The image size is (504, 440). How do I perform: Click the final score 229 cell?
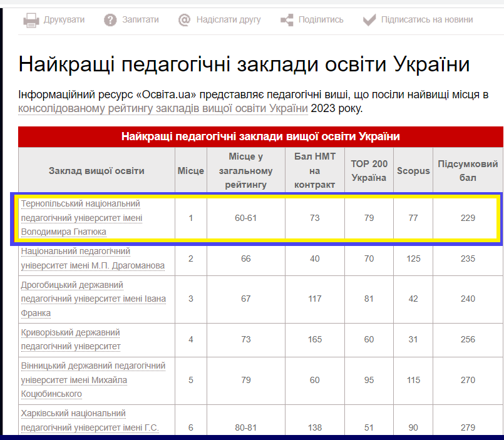point(468,218)
